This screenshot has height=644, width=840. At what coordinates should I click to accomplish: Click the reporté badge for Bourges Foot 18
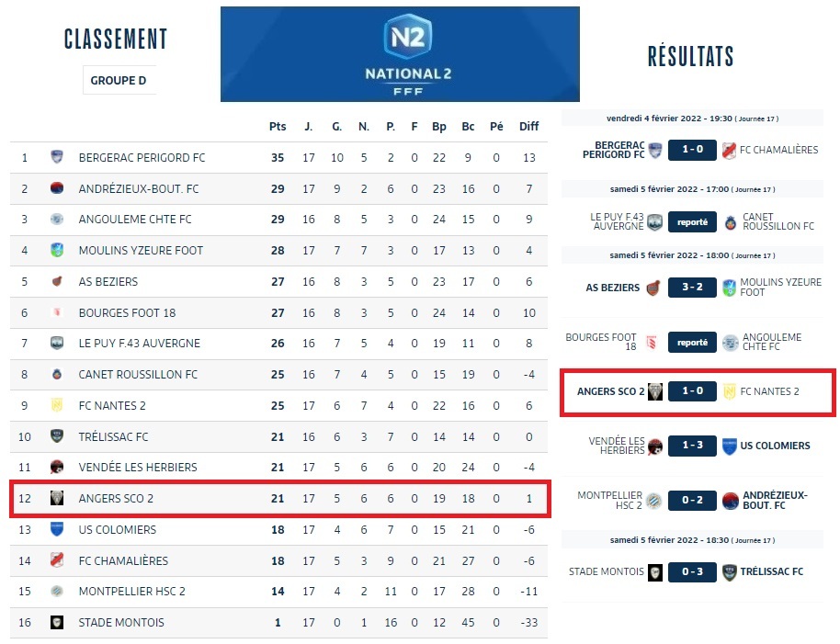[x=692, y=343]
